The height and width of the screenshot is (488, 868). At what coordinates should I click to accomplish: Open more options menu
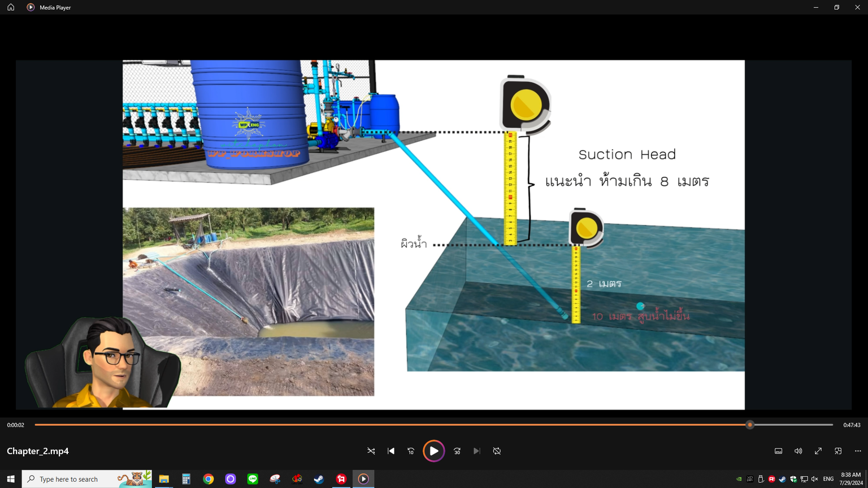[x=858, y=451]
